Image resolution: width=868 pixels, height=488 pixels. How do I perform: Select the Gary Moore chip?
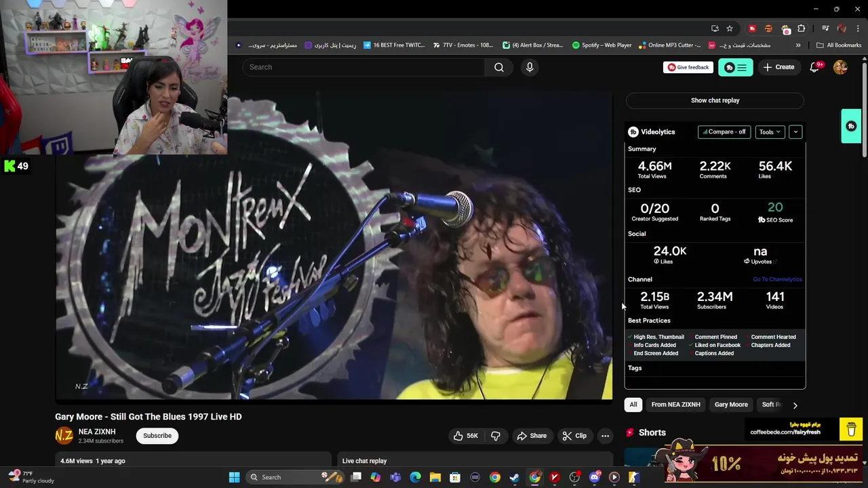coord(731,405)
